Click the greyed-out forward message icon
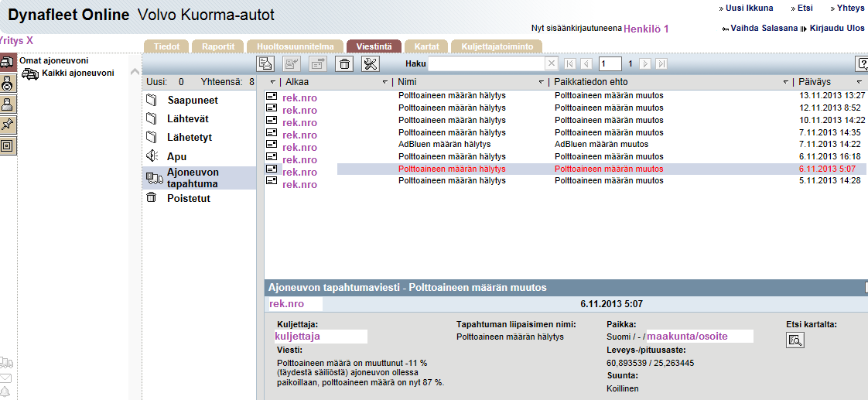This screenshot has height=400, width=868. pyautogui.click(x=318, y=63)
